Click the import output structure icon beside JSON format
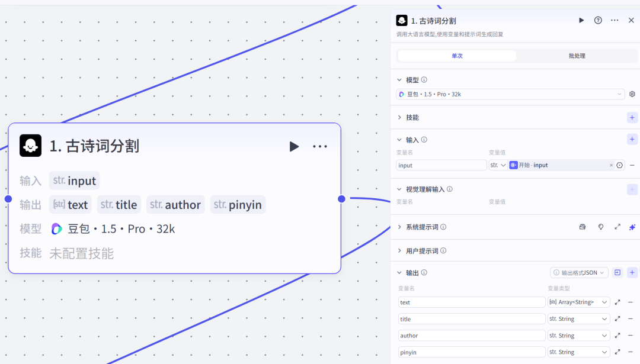The height and width of the screenshot is (364, 640). point(617,272)
